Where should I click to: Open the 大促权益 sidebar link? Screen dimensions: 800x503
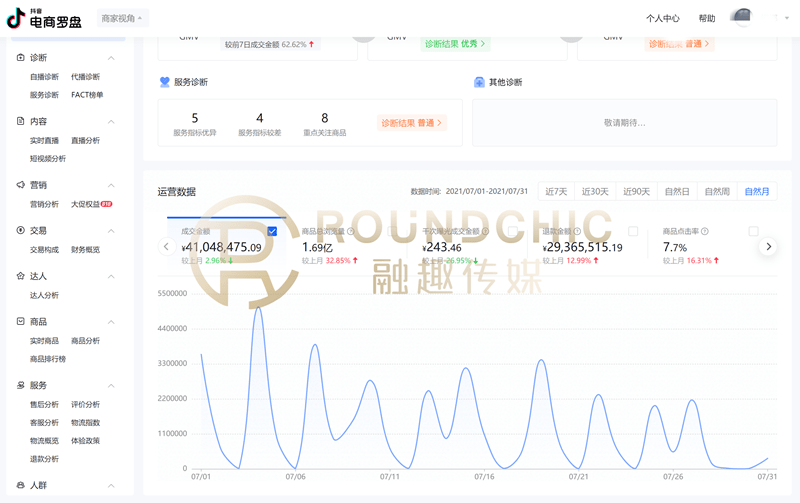point(90,204)
